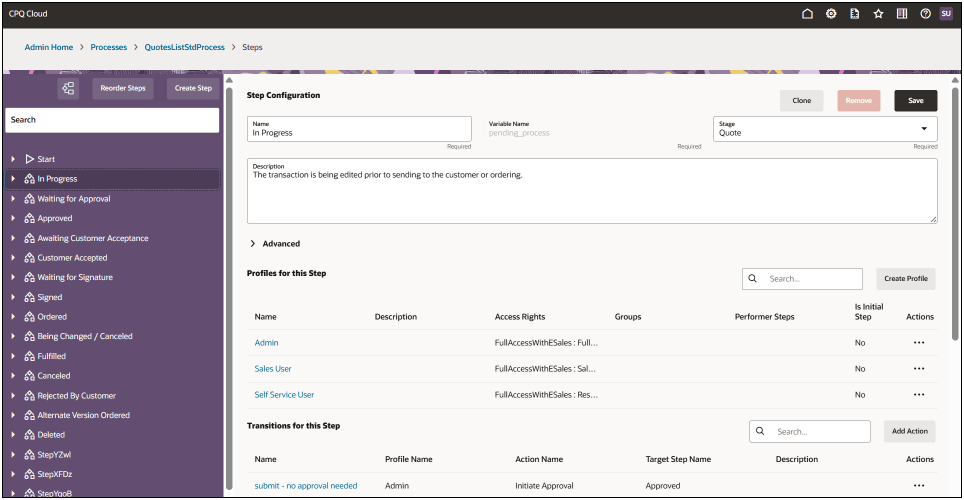Viewport: 964px width, 500px height.
Task: Click the steps list vertical scrollbar
Action: click(229, 289)
